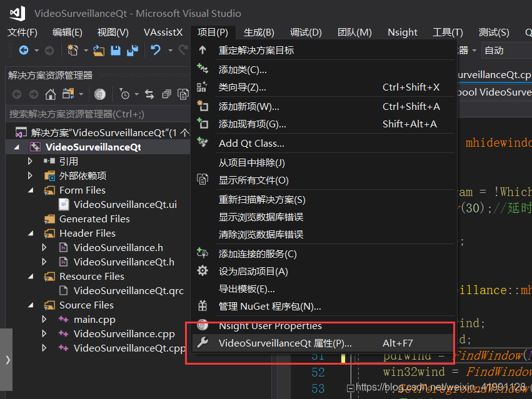The image size is (532, 399).
Task: Click the save all disks icon
Action: click(133, 51)
